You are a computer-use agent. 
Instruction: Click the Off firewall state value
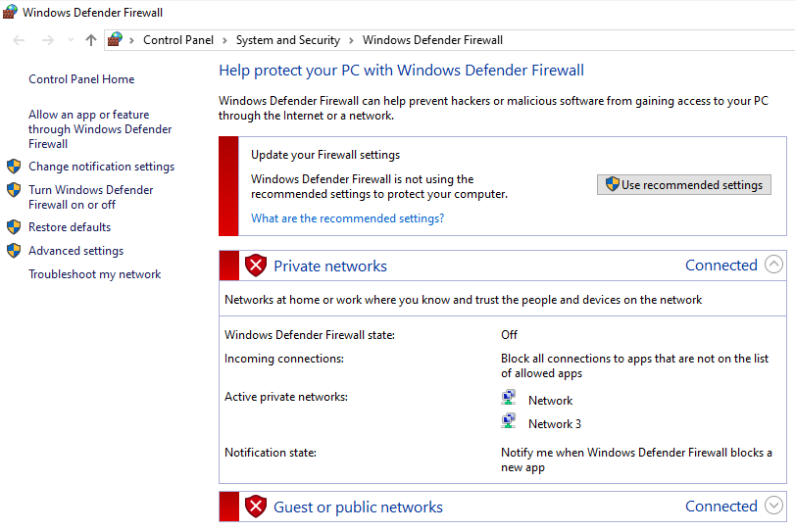coord(509,335)
